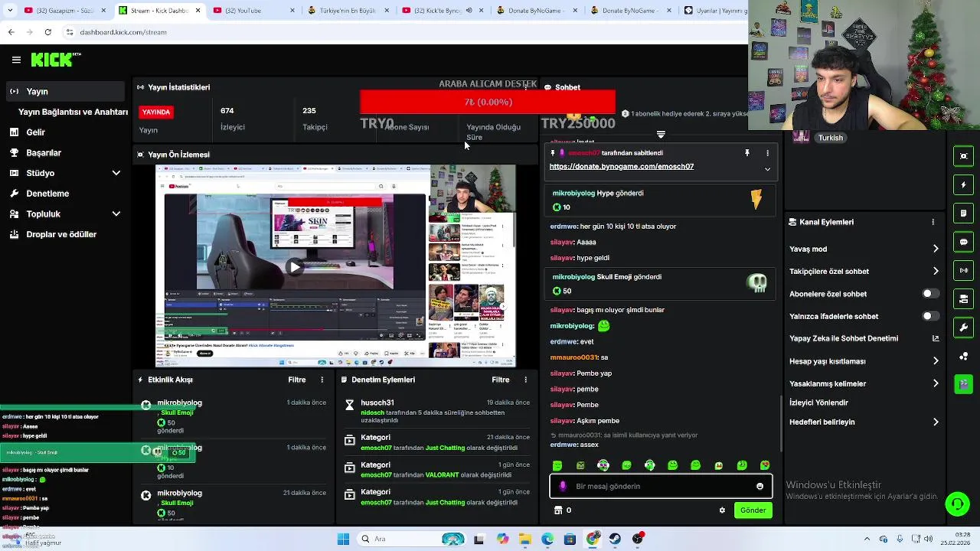Open Filtre in Denetim Eylemleri panel
The height and width of the screenshot is (551, 980).
point(501,380)
